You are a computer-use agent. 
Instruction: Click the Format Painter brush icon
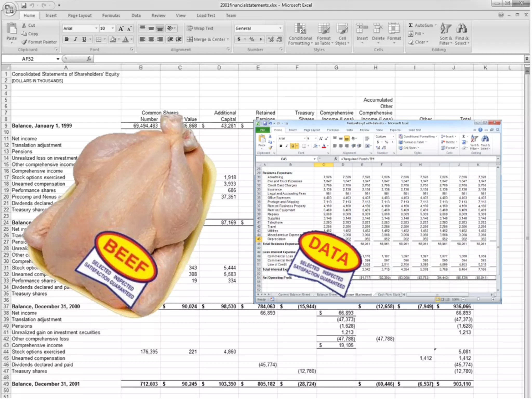coord(24,42)
